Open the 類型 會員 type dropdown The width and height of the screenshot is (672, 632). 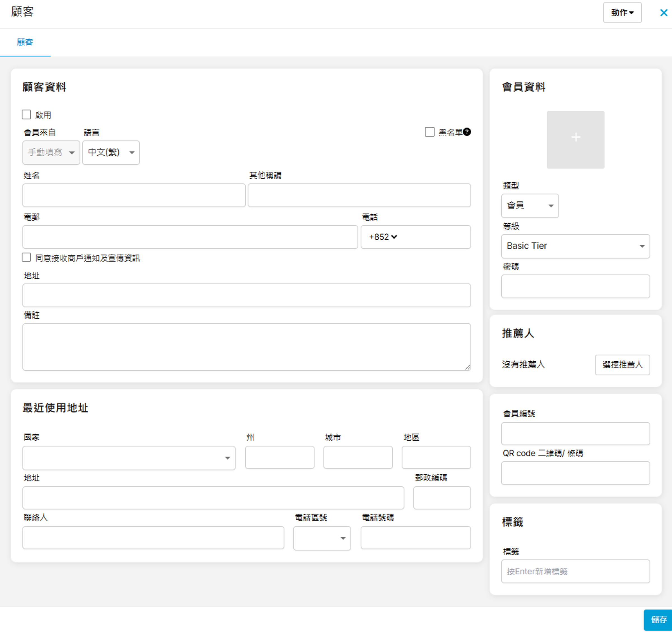pos(530,205)
